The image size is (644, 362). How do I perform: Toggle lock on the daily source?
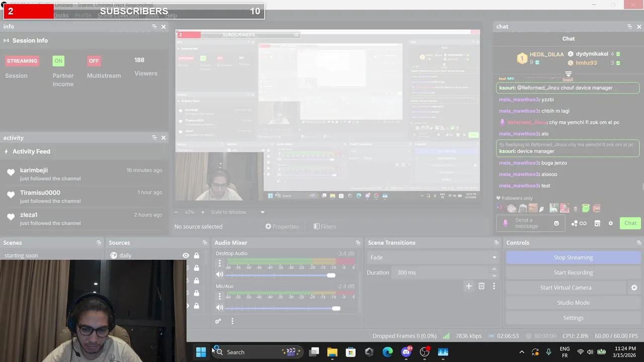click(x=196, y=255)
